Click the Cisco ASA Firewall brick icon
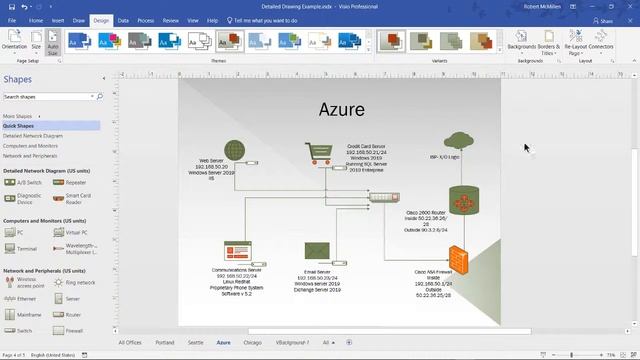The width and height of the screenshot is (640, 360). click(458, 260)
